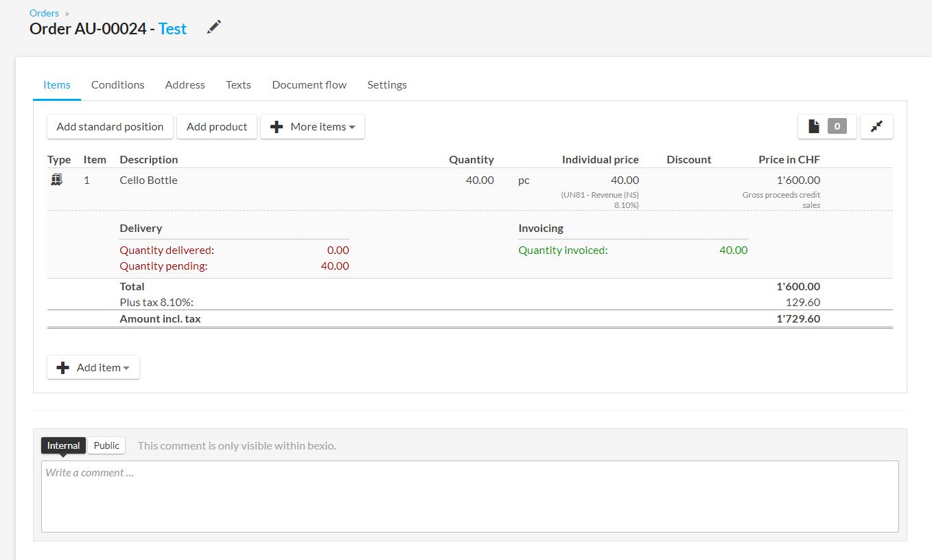Image resolution: width=932 pixels, height=560 pixels.
Task: Focus the Write a comment text area
Action: click(x=469, y=495)
